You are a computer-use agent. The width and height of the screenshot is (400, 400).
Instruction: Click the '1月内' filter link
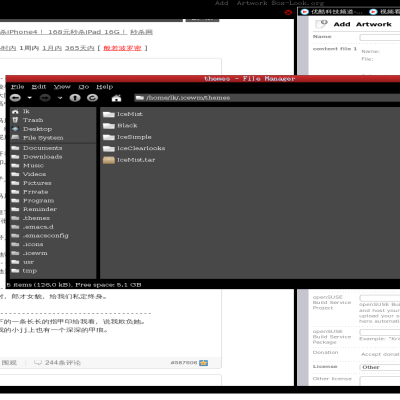pos(52,48)
